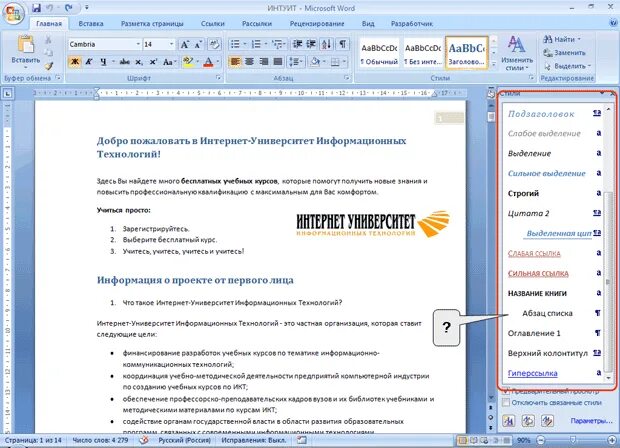
Task: Click the Replace (Заменить) button
Action: coord(564,53)
